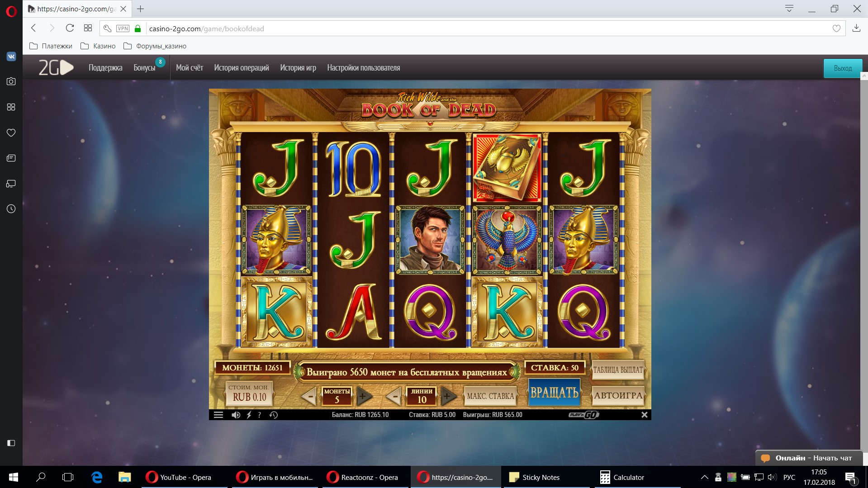Mute game sound speaker icon

click(x=236, y=415)
